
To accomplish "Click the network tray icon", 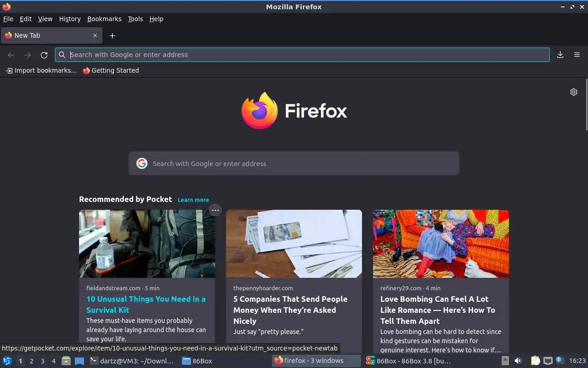I will 548,361.
